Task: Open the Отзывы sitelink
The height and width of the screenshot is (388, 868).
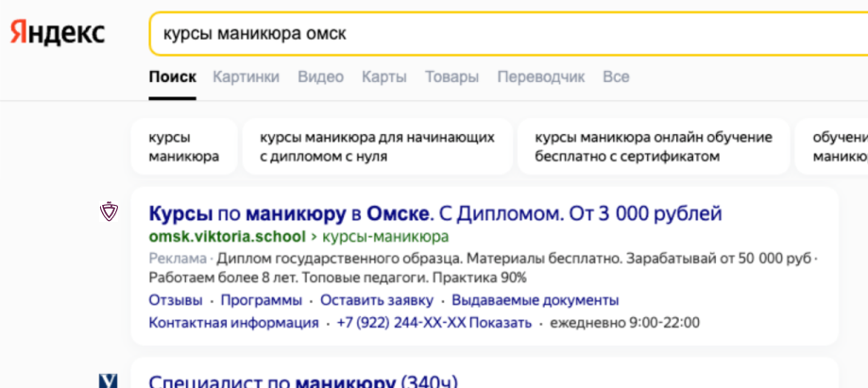Action: [176, 300]
